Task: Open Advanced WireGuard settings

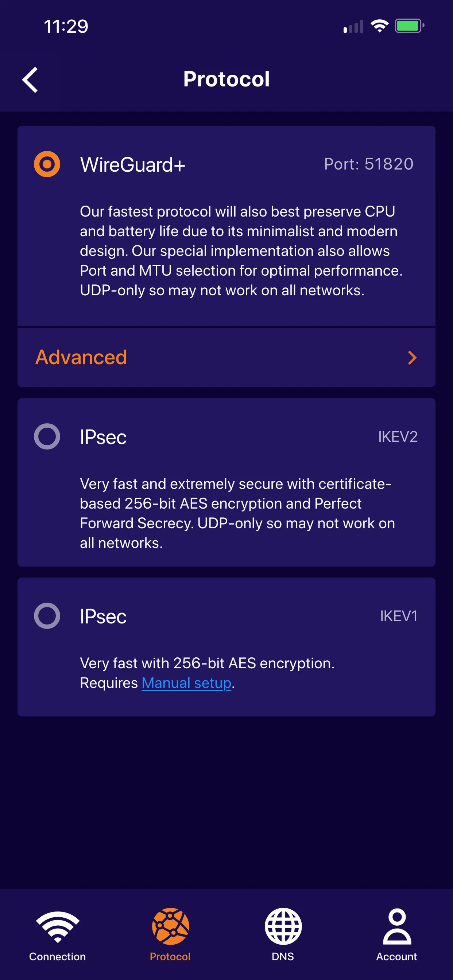Action: click(x=81, y=357)
